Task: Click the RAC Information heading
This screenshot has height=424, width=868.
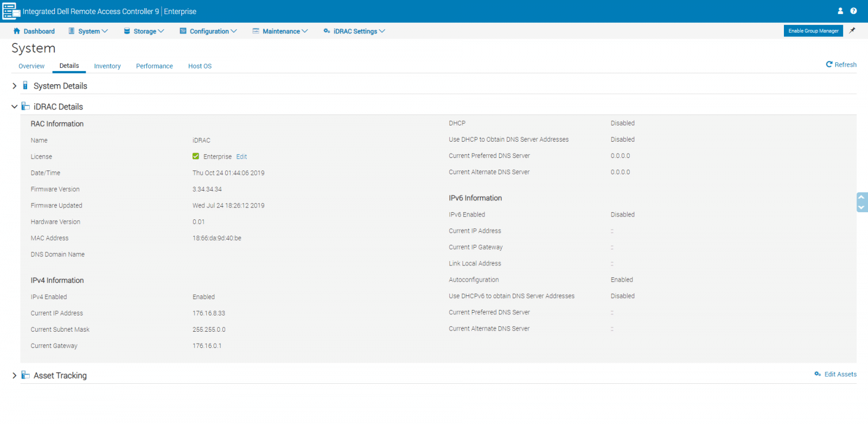Action: (x=57, y=124)
